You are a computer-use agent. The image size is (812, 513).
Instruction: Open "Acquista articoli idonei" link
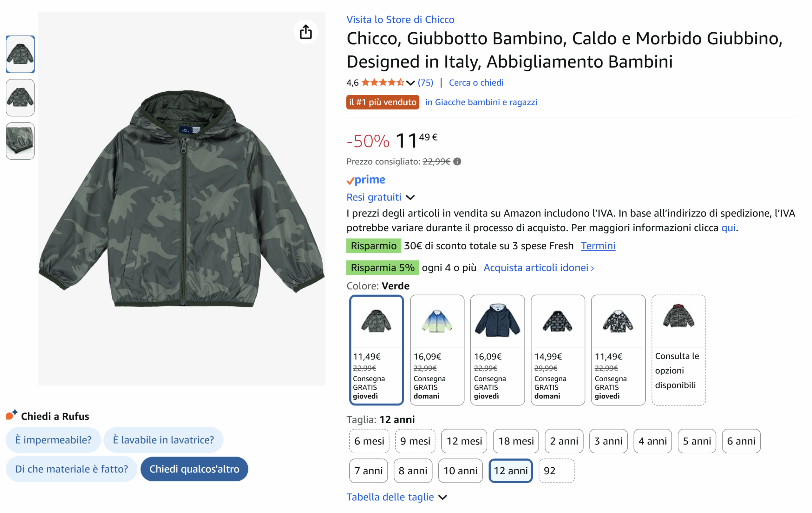pos(539,268)
